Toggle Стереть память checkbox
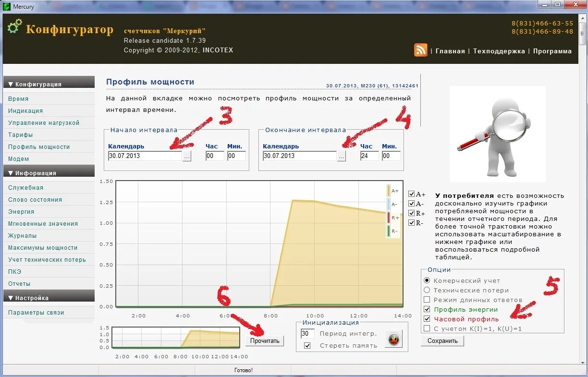This screenshot has width=588, height=377. (307, 345)
